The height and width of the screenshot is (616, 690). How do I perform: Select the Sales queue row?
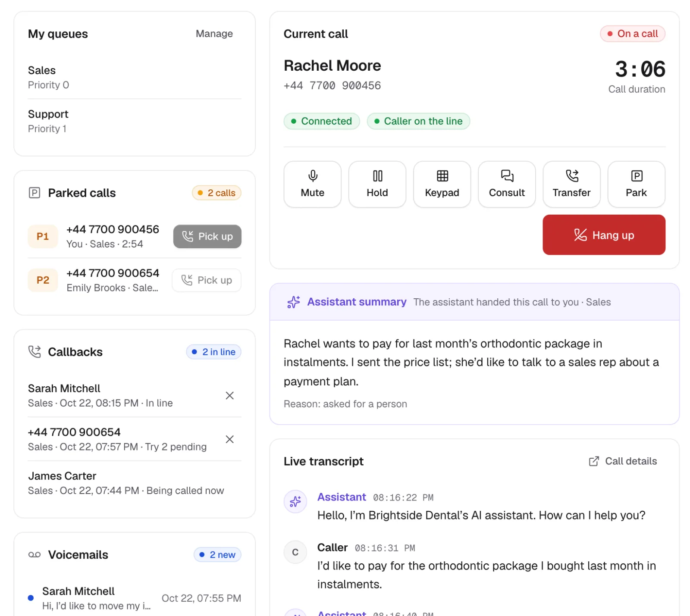point(135,77)
